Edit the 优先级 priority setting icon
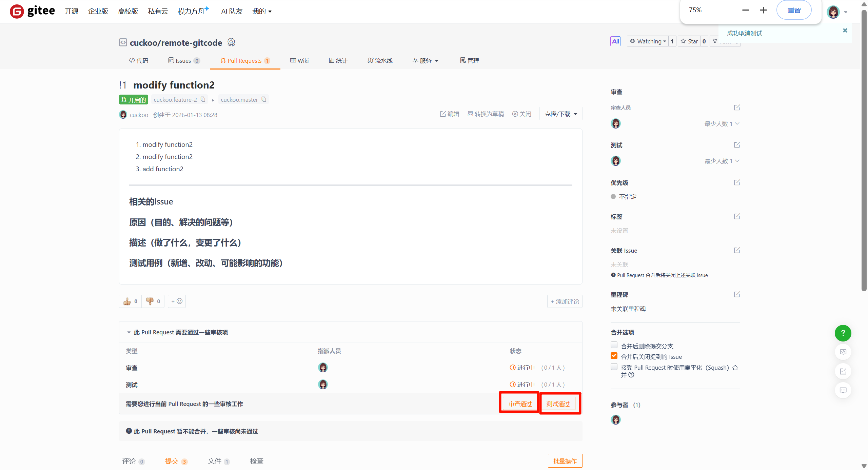868x470 pixels. (x=737, y=182)
